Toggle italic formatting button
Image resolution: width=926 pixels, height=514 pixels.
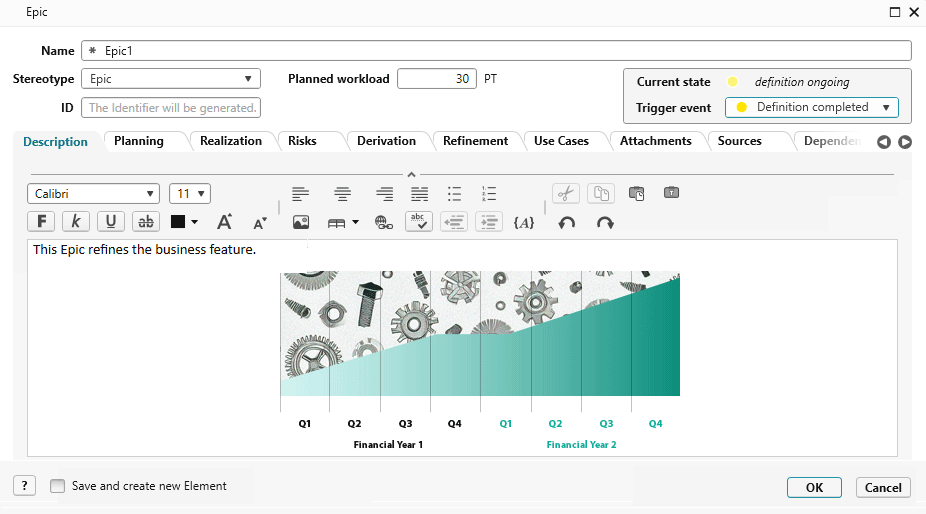[76, 222]
